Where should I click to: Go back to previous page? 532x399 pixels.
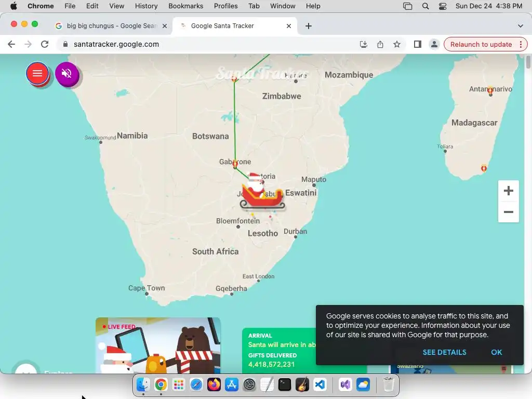click(x=11, y=44)
